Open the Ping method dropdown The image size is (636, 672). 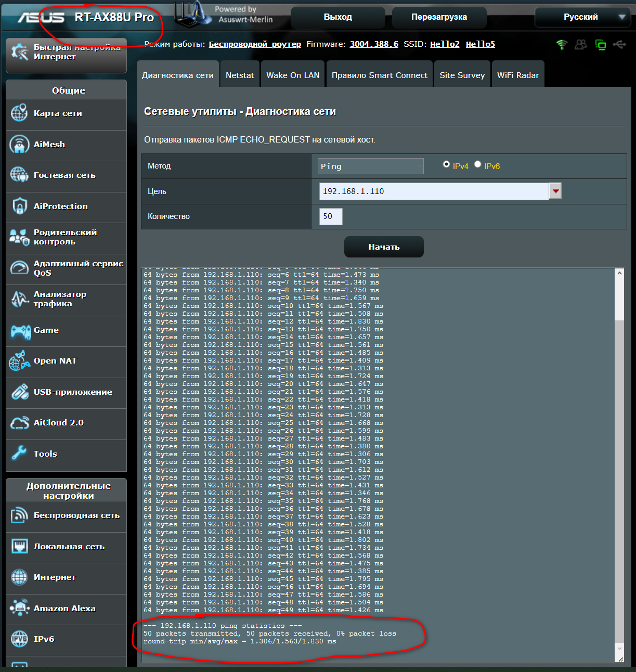[x=370, y=166]
